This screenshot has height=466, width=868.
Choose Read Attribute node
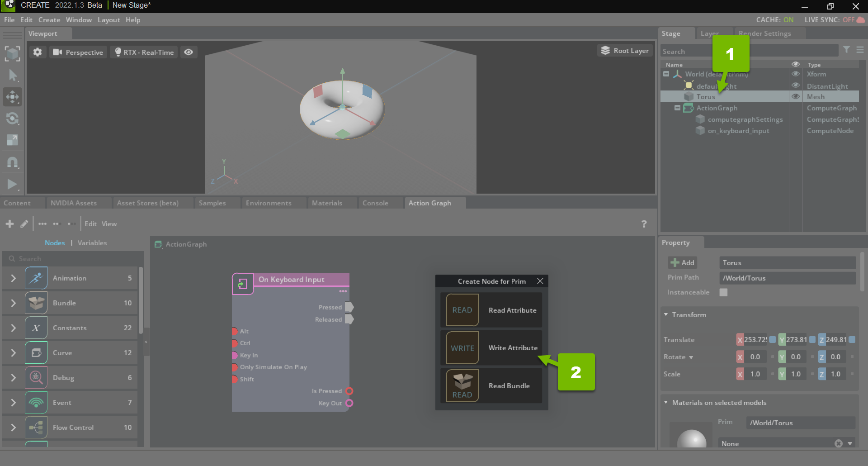(491, 310)
